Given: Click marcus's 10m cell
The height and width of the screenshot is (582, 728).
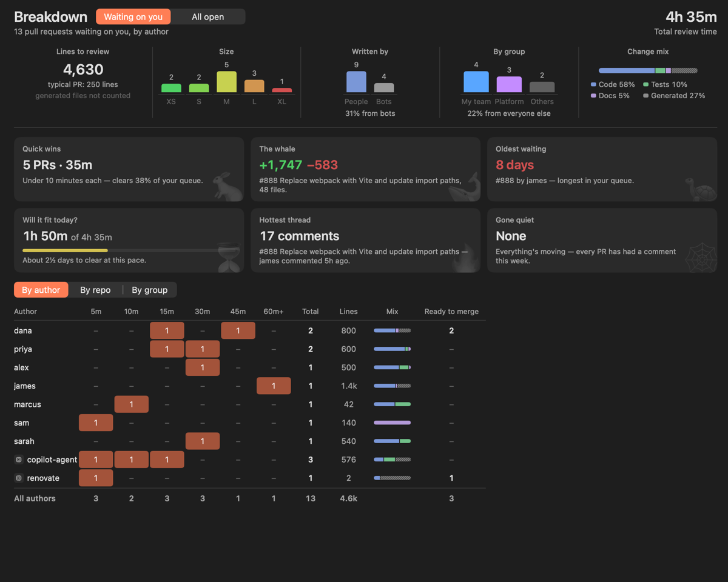Looking at the screenshot, I should [x=132, y=404].
